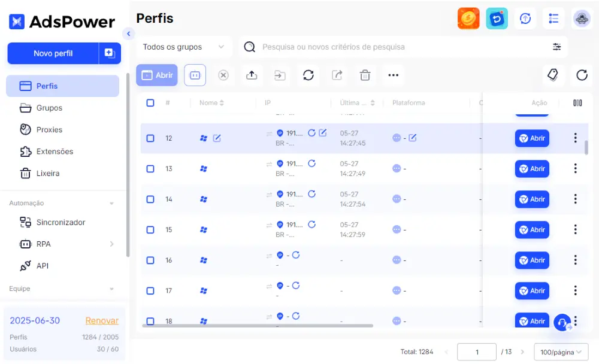
Task: Click Abrir for profile 15
Action: pos(532,230)
